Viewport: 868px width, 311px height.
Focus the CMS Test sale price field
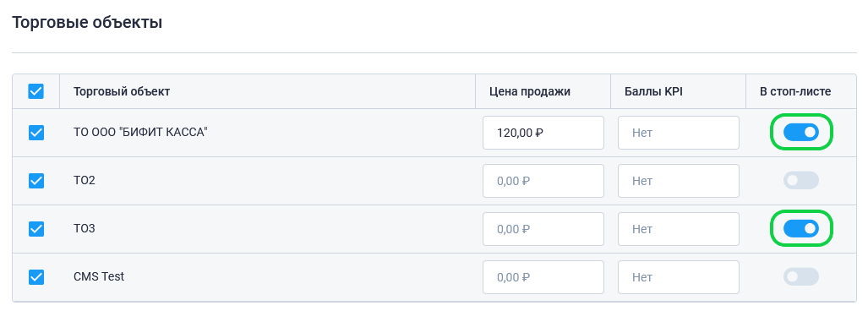coord(543,277)
